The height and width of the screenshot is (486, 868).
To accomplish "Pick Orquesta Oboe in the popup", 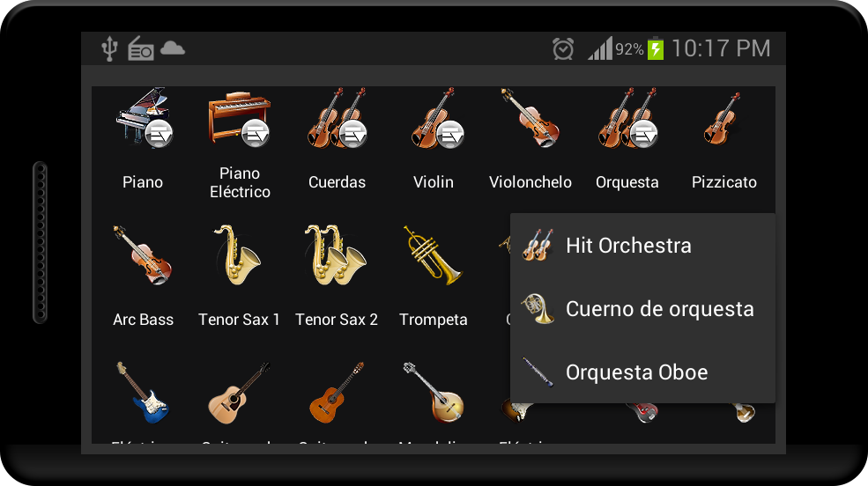I will click(x=642, y=372).
